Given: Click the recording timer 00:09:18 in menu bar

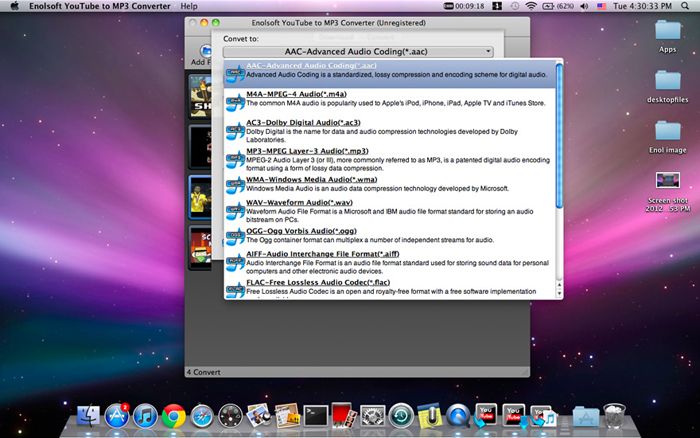Looking at the screenshot, I should click(x=465, y=6).
